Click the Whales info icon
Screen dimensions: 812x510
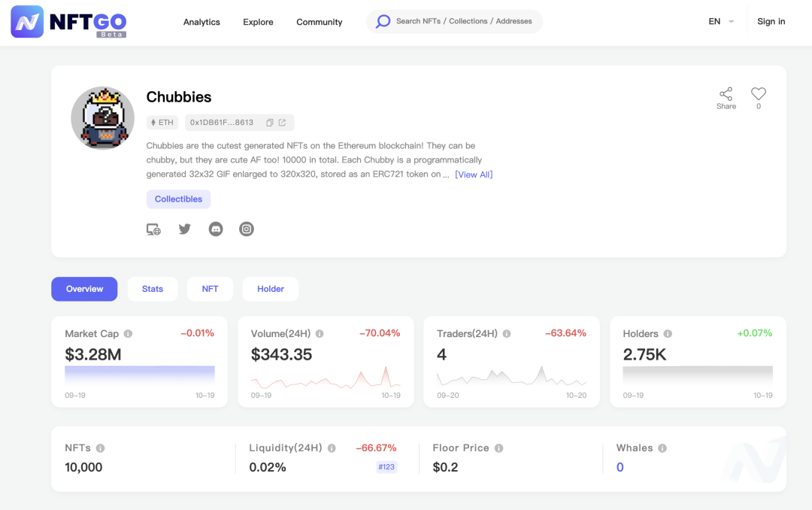coord(662,448)
